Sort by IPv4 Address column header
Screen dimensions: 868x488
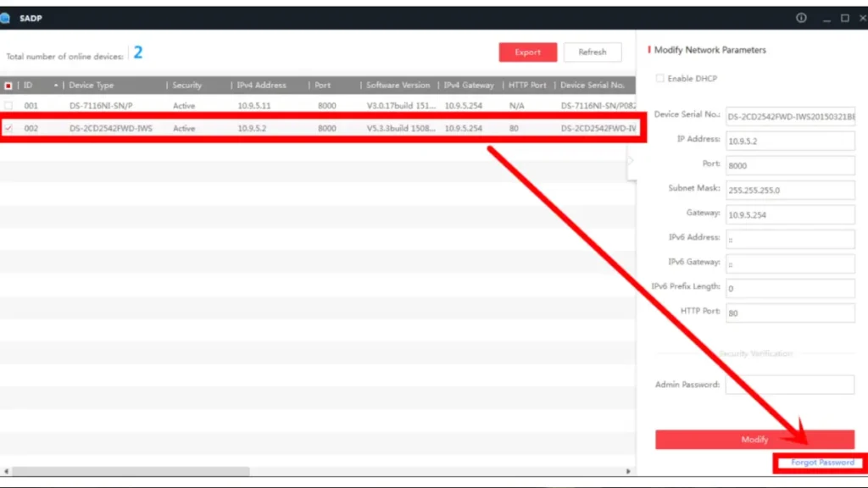coord(261,86)
